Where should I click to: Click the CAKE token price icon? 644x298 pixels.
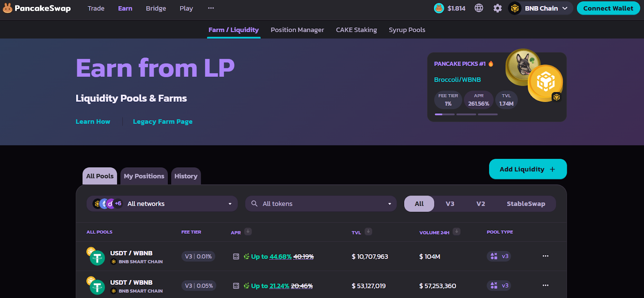[x=439, y=8]
